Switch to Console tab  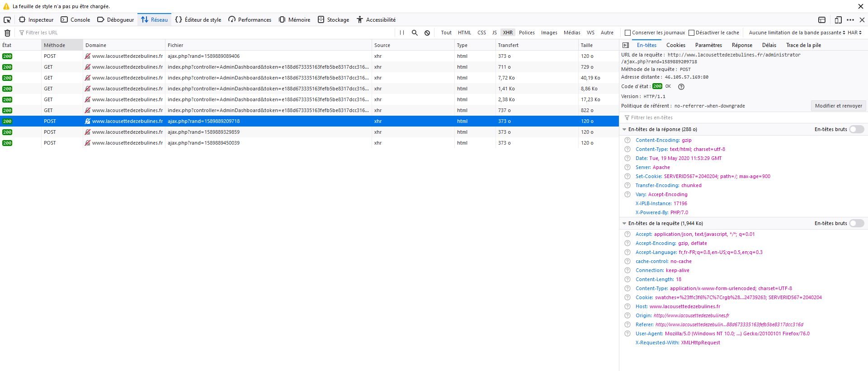pyautogui.click(x=75, y=20)
